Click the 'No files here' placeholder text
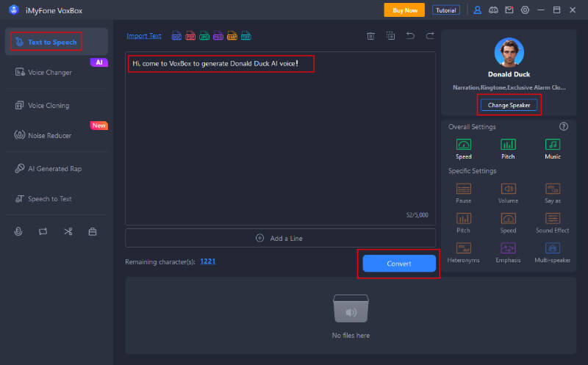The width and height of the screenshot is (588, 365). pos(351,336)
